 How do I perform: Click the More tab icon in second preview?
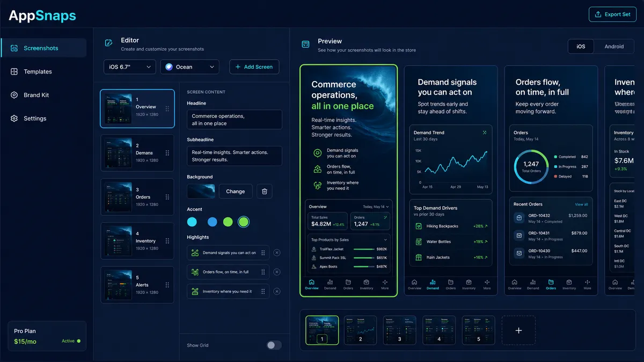click(487, 282)
